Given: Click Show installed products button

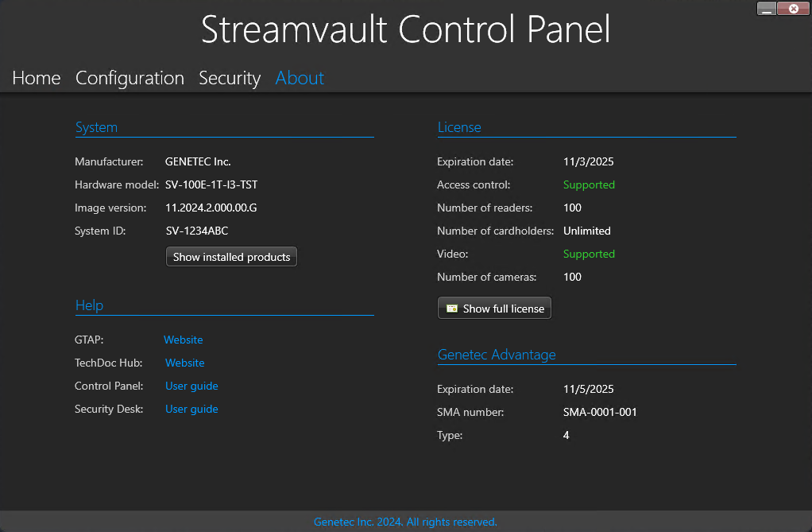Looking at the screenshot, I should tap(231, 257).
